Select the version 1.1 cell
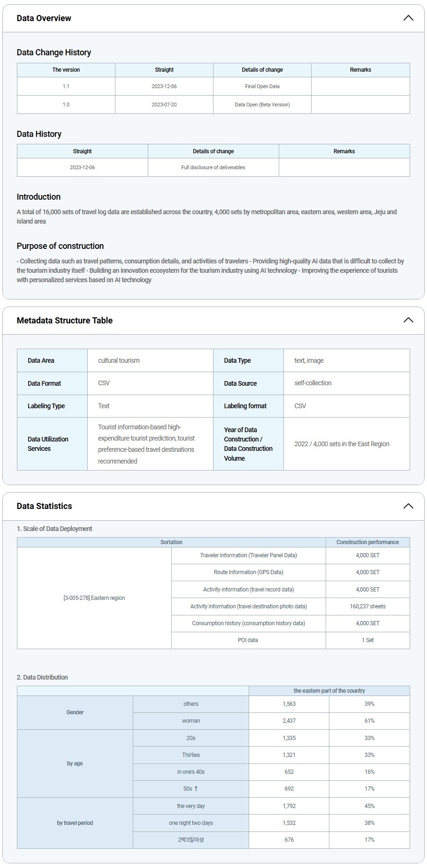 66,86
